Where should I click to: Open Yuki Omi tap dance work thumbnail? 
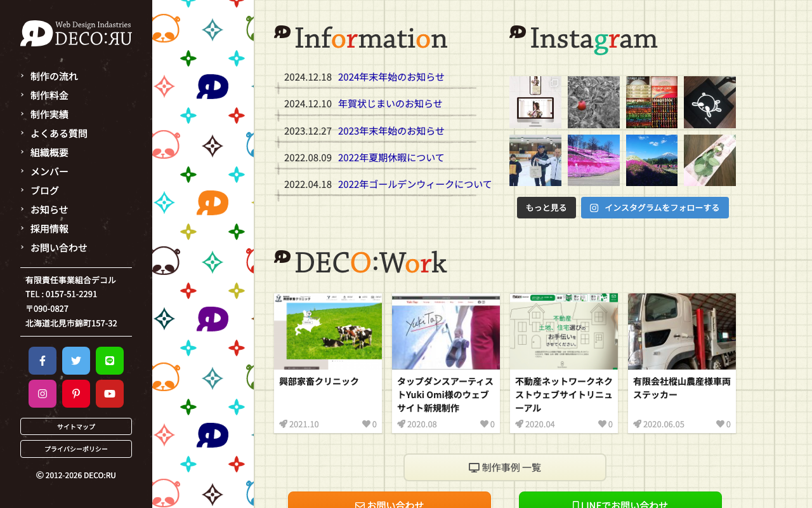(x=446, y=331)
